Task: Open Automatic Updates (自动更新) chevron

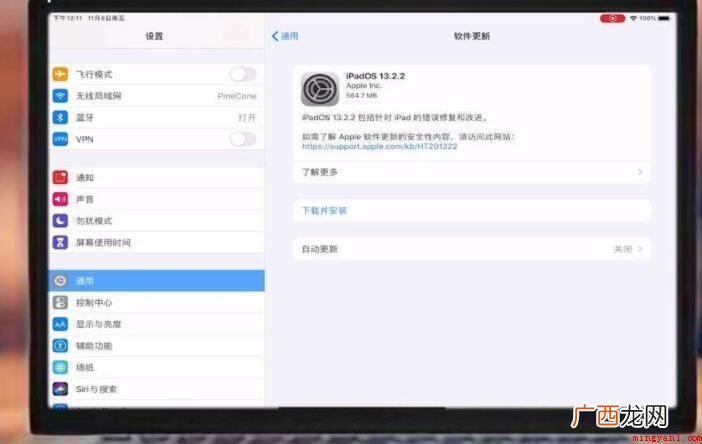Action: click(640, 249)
